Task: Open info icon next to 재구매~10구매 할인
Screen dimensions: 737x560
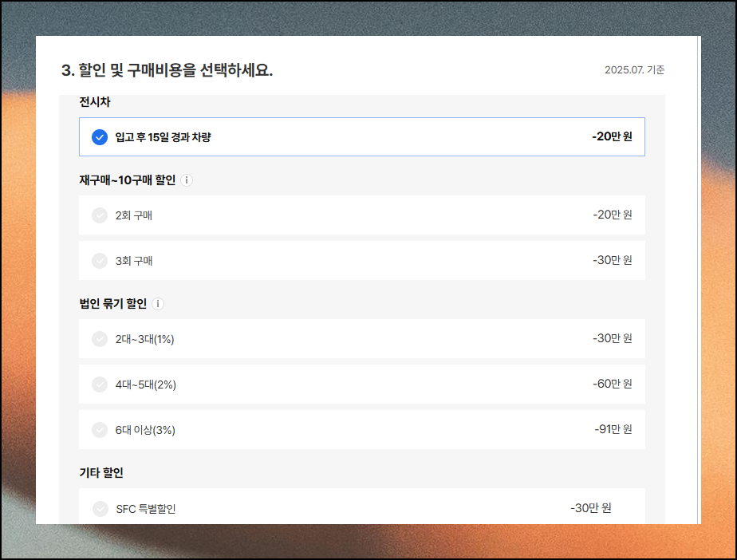Action: [x=187, y=180]
